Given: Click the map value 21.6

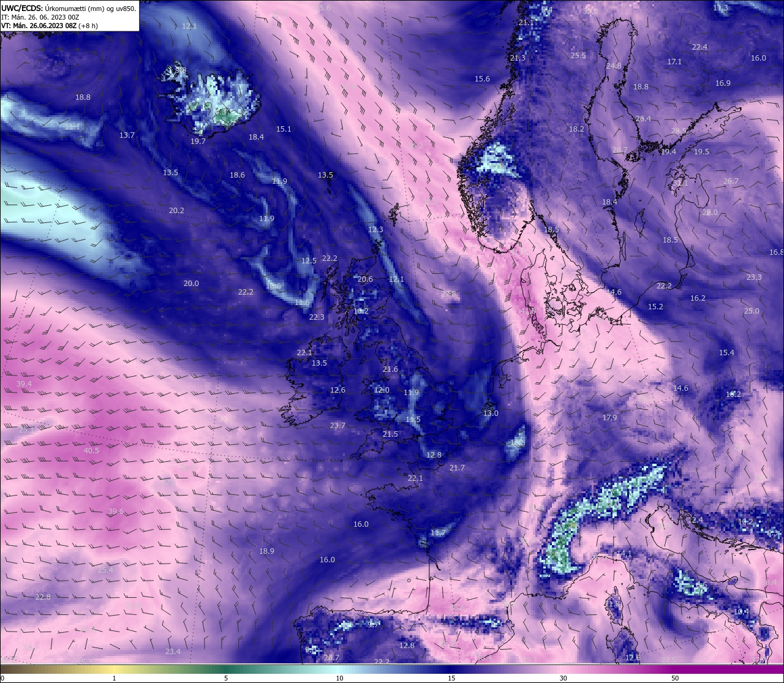Looking at the screenshot, I should (x=390, y=369).
